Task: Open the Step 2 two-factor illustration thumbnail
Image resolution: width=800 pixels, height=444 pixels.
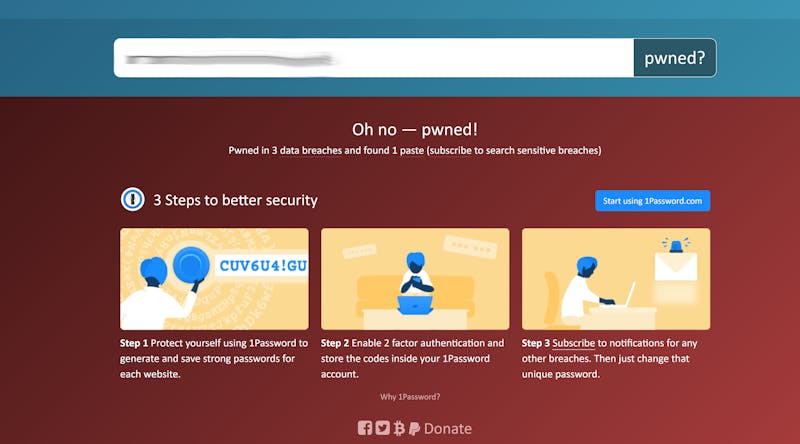Action: [x=415, y=279]
